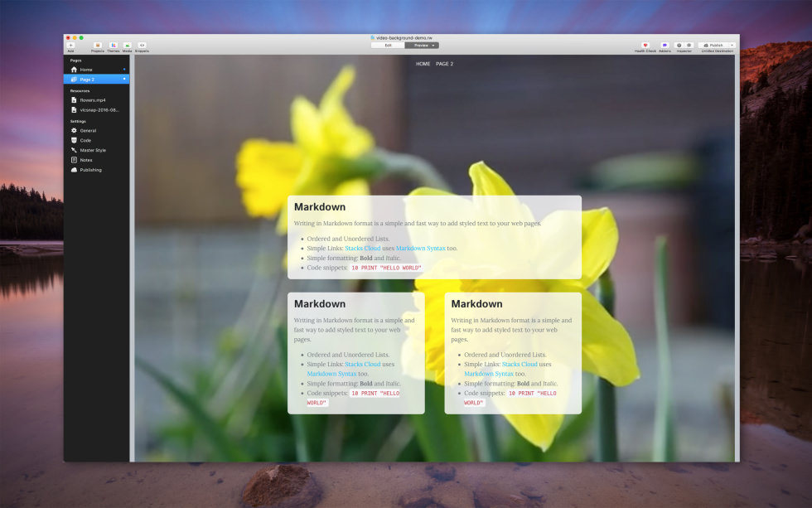812x508 pixels.
Task: Click the changed-status dot beside Home
Action: (x=124, y=69)
